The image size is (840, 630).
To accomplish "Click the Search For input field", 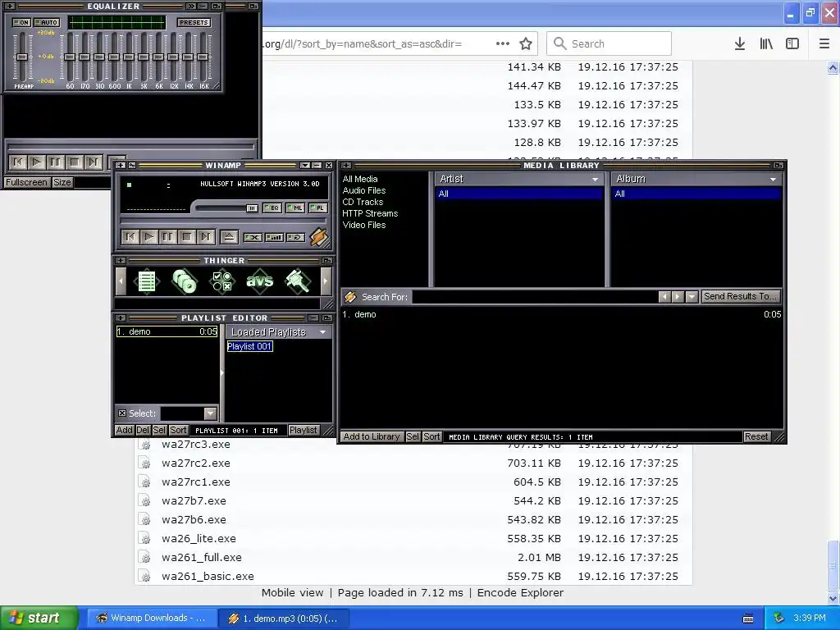I will tap(535, 297).
